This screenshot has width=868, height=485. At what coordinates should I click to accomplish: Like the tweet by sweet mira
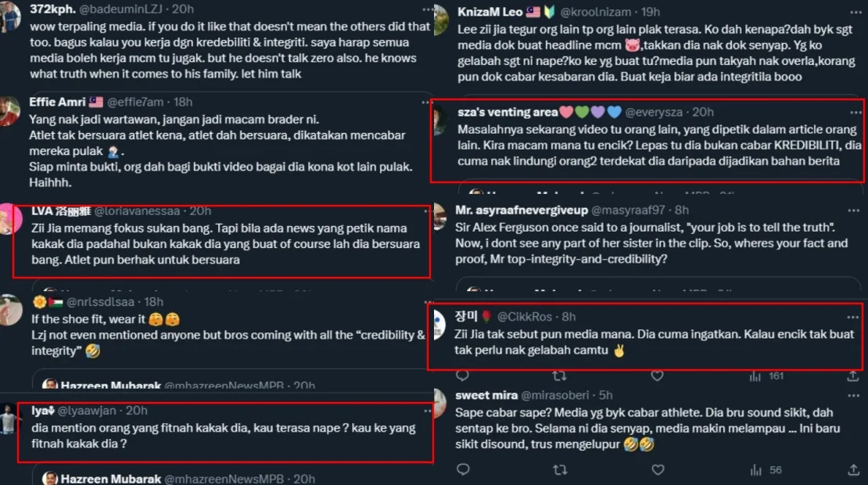pyautogui.click(x=658, y=469)
